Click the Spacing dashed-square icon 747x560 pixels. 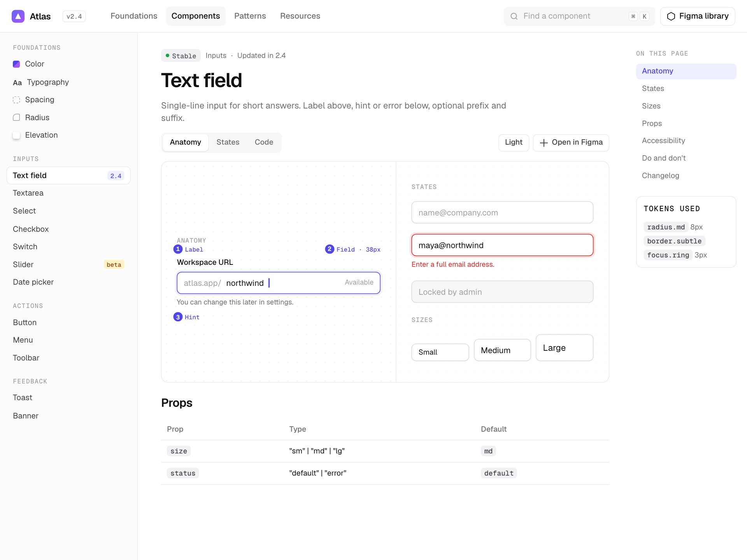[x=16, y=100]
